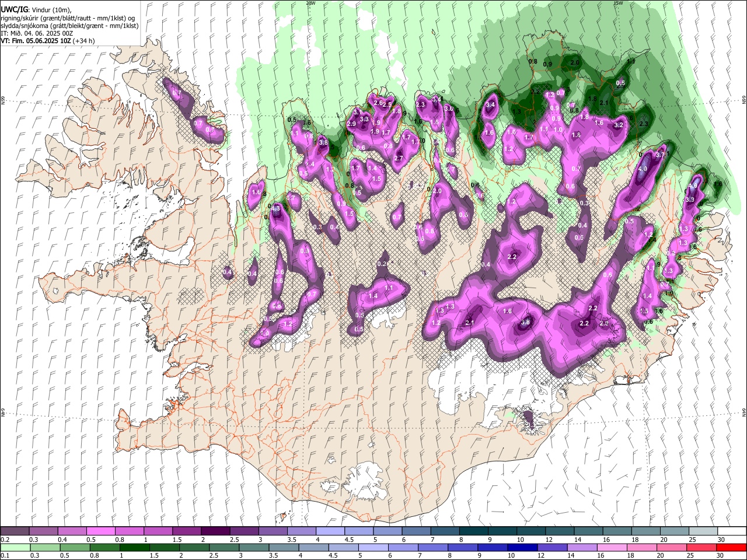This screenshot has height=560, width=747.
Task: Click the '(+34 h)' forecast offset text
Action: pyautogui.click(x=84, y=41)
